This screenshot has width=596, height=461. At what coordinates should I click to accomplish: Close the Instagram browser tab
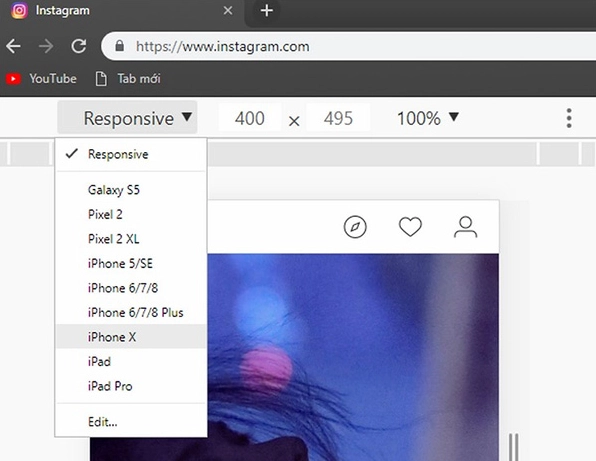point(228,10)
